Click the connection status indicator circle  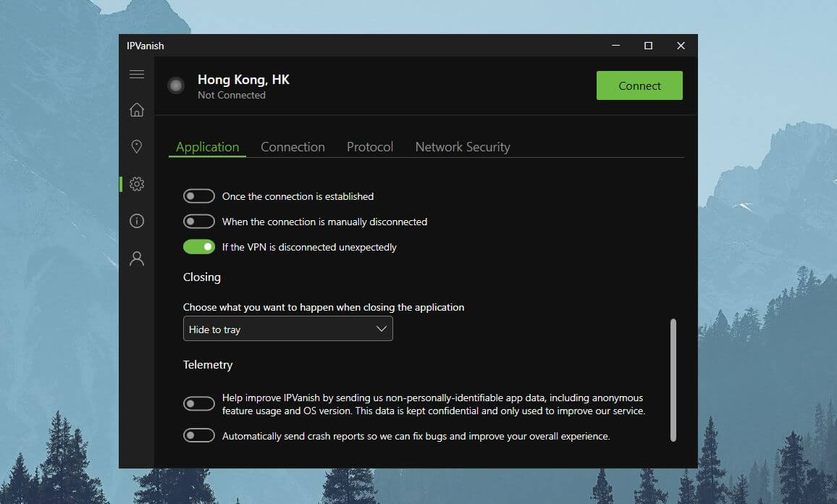point(176,85)
